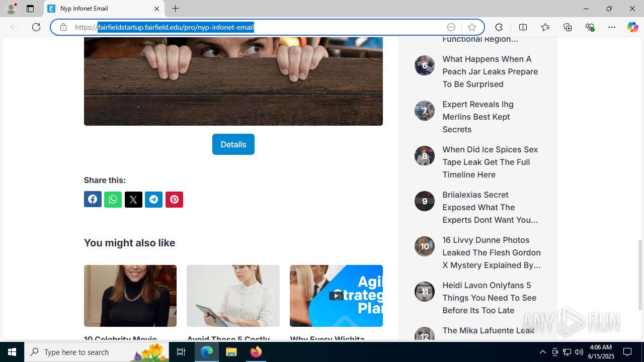
Task: Click thumbnail numbered 7 in sidebar
Action: (x=425, y=111)
